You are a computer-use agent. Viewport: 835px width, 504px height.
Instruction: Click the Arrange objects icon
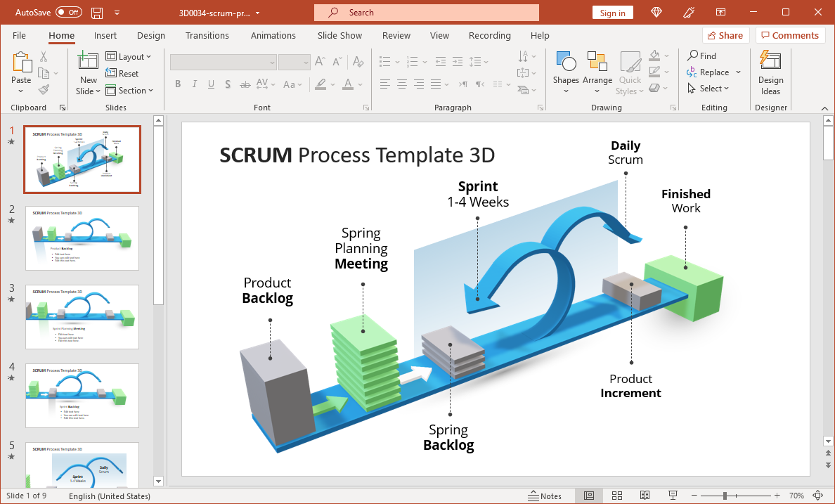coord(597,72)
